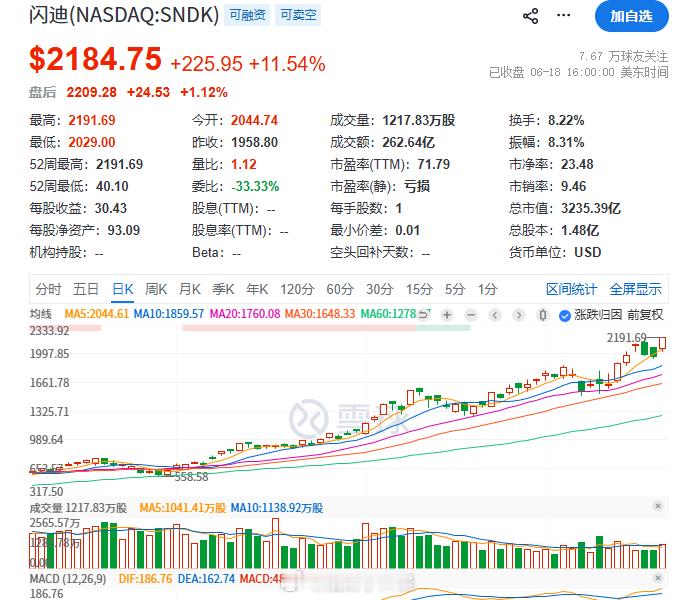The width and height of the screenshot is (699, 600).
Task: Move chart right with right chevron
Action: coord(518,315)
